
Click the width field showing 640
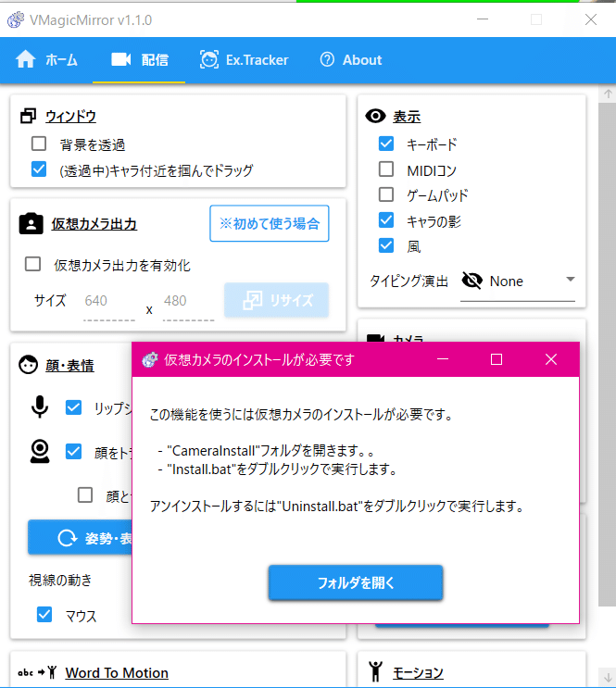click(x=109, y=302)
